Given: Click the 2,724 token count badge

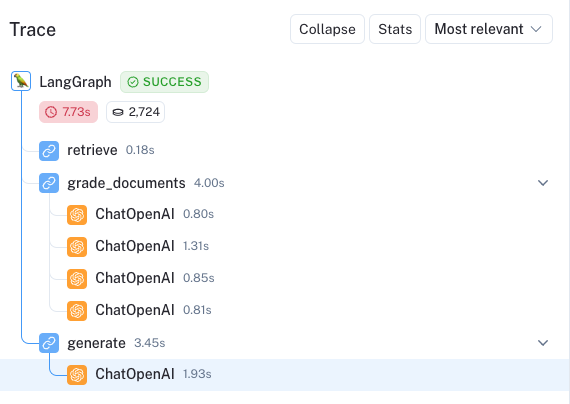Looking at the screenshot, I should point(135,112).
